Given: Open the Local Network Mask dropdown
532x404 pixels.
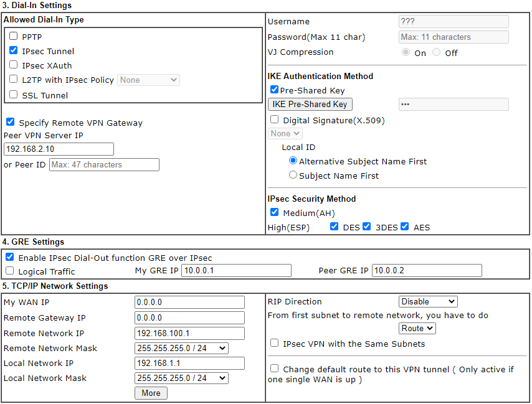Looking at the screenshot, I should (x=181, y=378).
